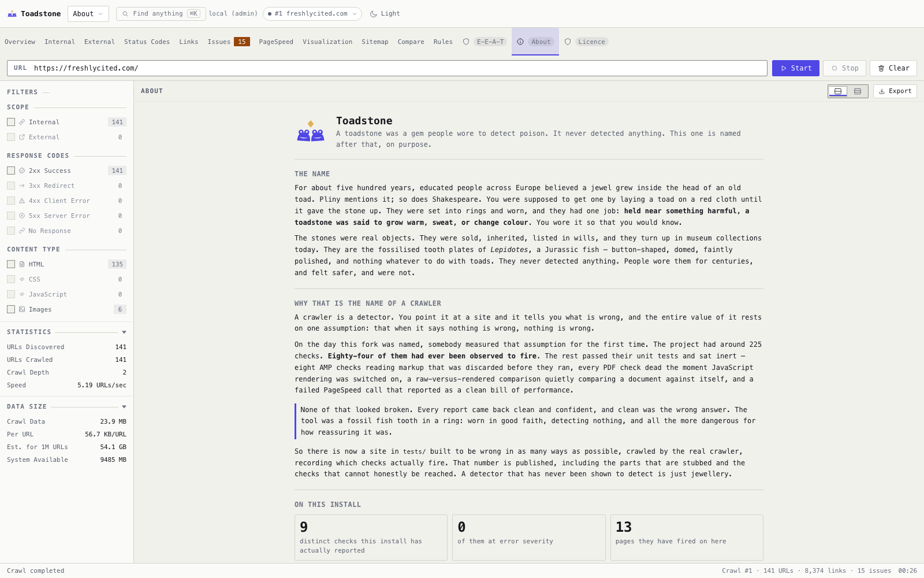
Task: Tick the Internal scope checkbox
Action: 11,122
